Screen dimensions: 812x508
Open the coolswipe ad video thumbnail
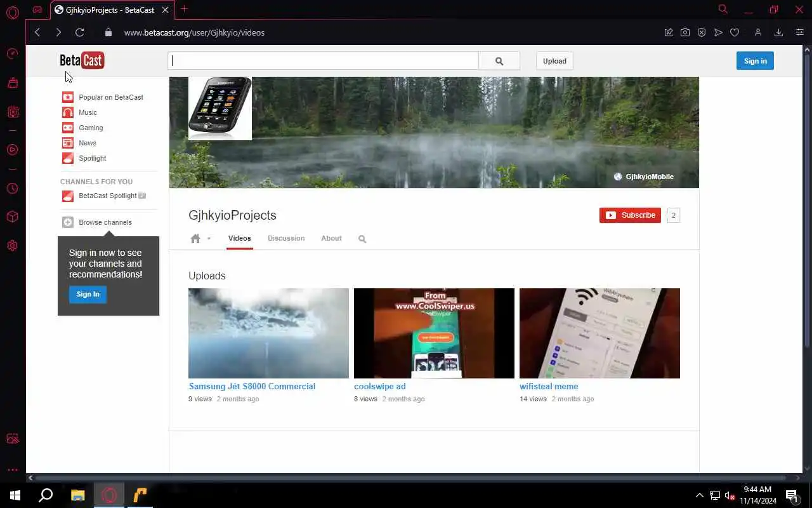tap(434, 333)
